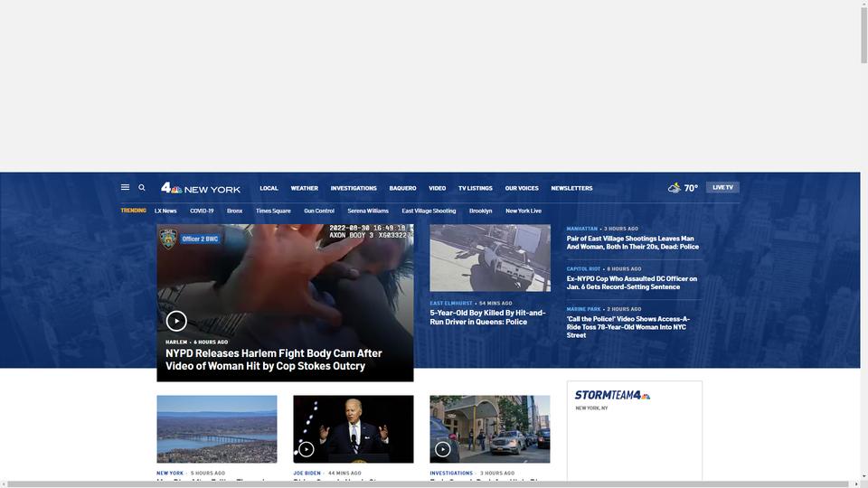The height and width of the screenshot is (488, 868).
Task: Play the Harlem body cam video
Action: pos(176,321)
